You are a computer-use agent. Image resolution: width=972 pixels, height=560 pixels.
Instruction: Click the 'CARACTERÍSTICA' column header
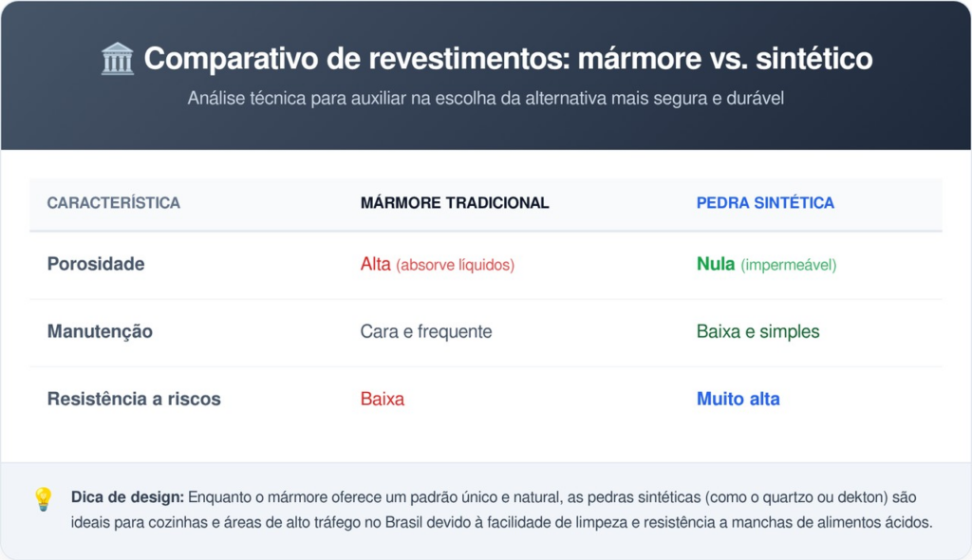tap(113, 203)
